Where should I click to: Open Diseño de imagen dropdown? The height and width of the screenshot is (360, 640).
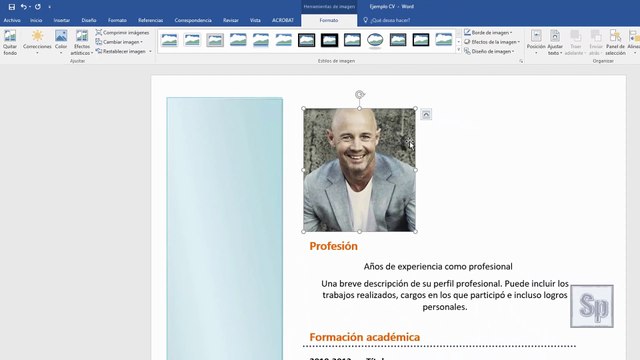coord(489,51)
